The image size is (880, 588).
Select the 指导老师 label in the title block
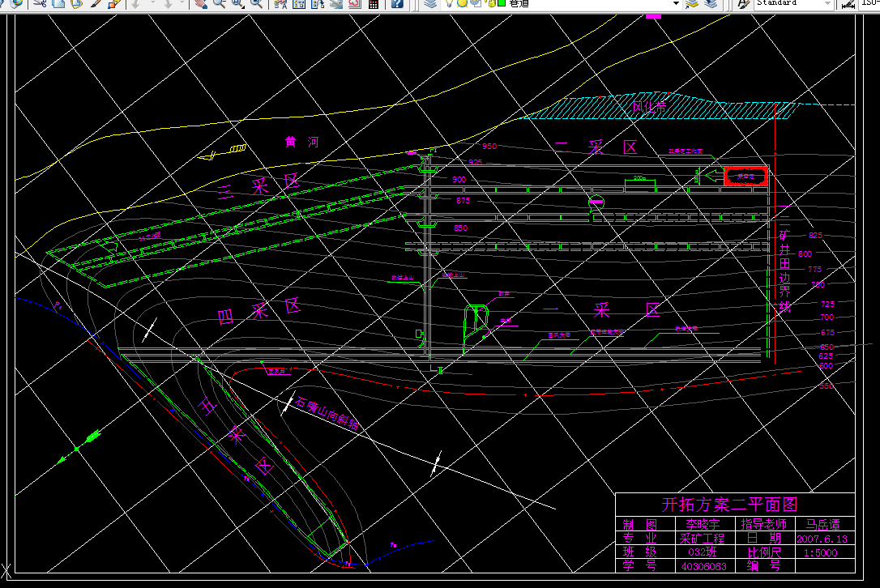[764, 524]
